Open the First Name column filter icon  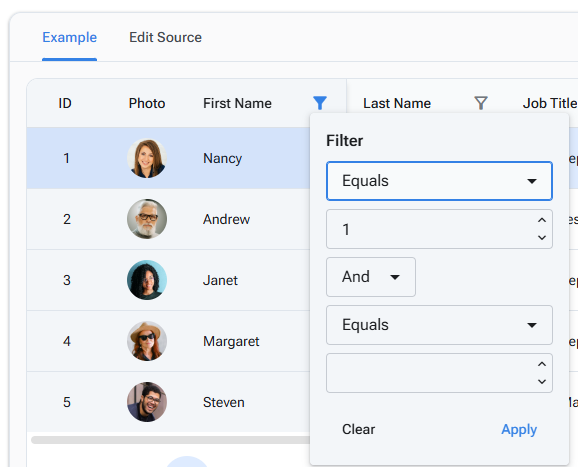pos(320,103)
